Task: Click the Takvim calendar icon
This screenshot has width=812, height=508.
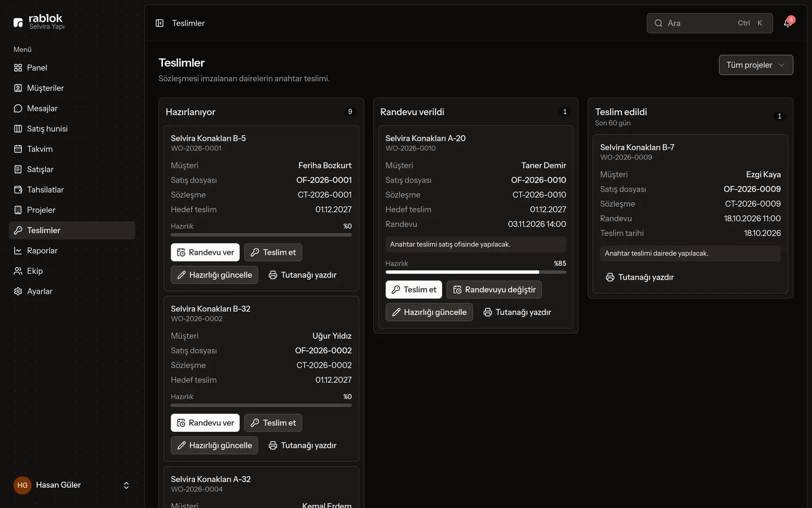Action: 18,149
